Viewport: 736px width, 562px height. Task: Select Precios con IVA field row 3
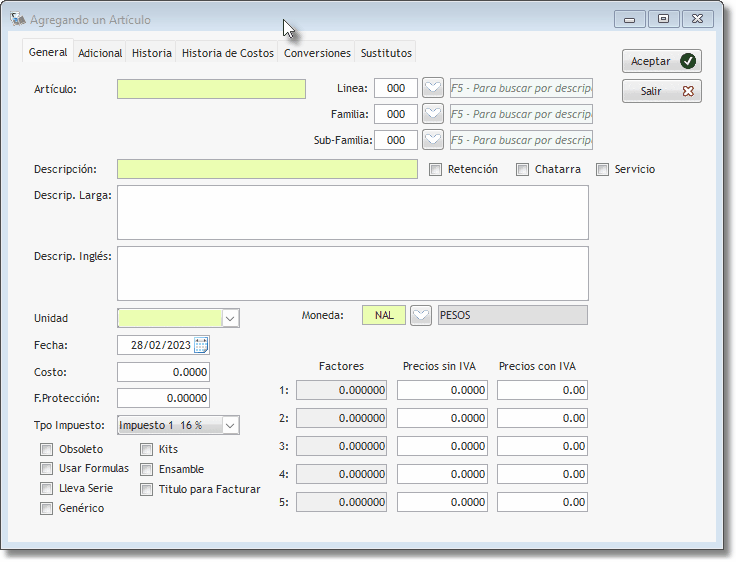[542, 446]
